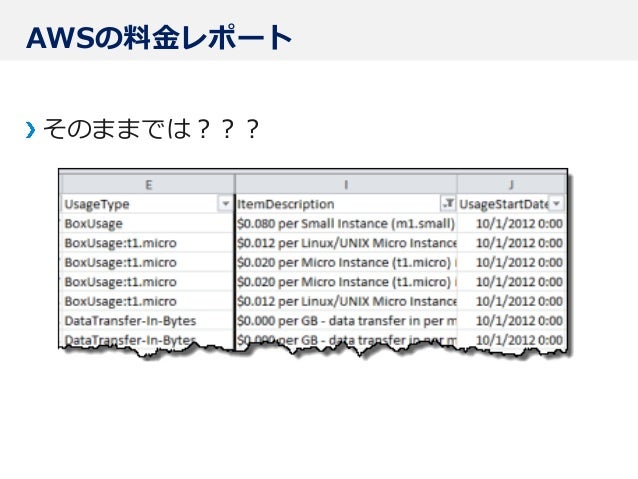Select the fully visible $0.000 per GB cell

[346, 321]
